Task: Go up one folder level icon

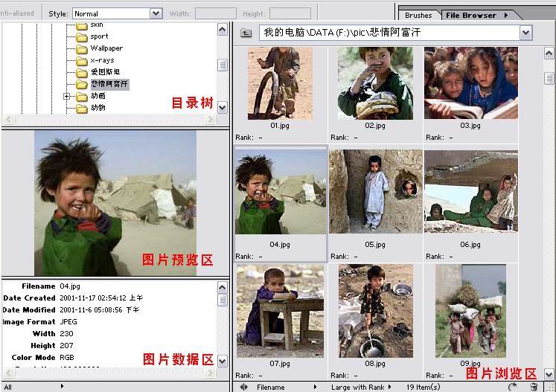Action: tap(246, 33)
